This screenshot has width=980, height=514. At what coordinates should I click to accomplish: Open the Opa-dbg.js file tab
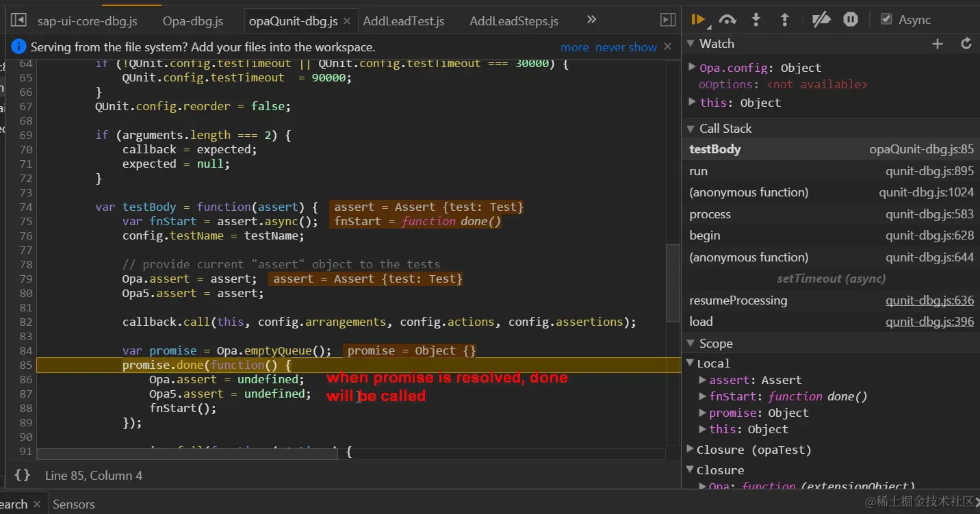coord(193,21)
